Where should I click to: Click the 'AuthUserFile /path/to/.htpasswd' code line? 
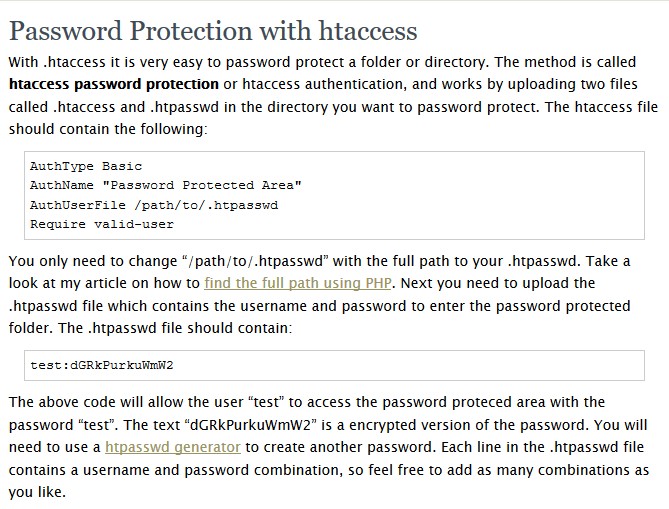click(154, 205)
